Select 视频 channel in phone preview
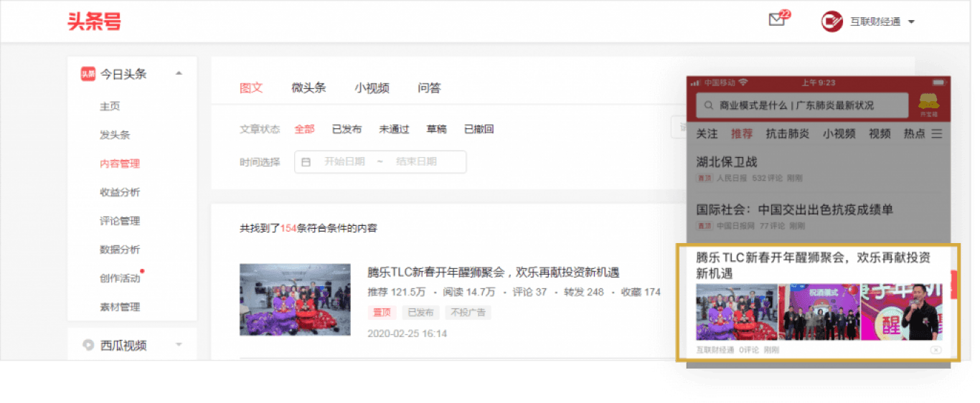Viewport: 980px width, 403px height. pos(880,134)
